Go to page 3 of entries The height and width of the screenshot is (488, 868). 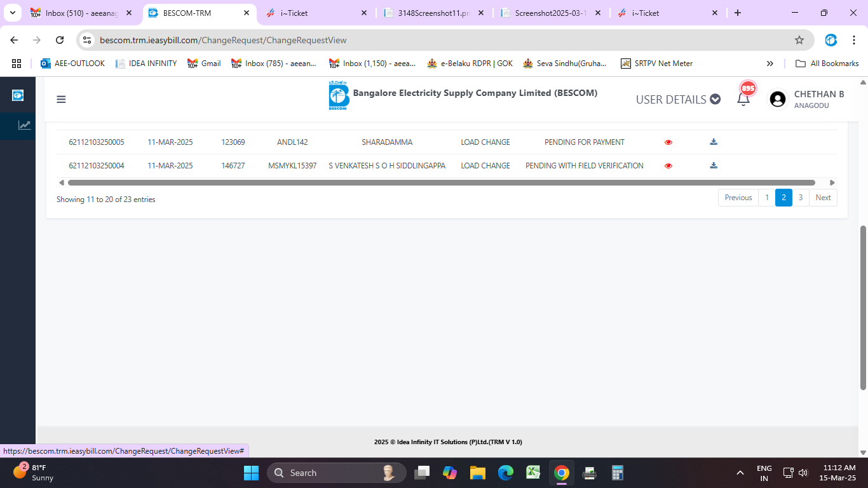coord(801,198)
